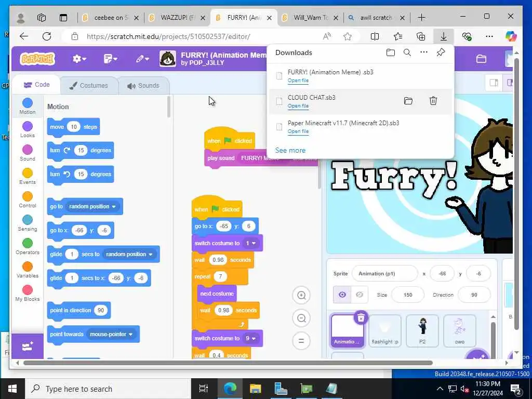This screenshot has height=399, width=532.
Task: Open File Explorer from taskbar
Action: click(255, 389)
